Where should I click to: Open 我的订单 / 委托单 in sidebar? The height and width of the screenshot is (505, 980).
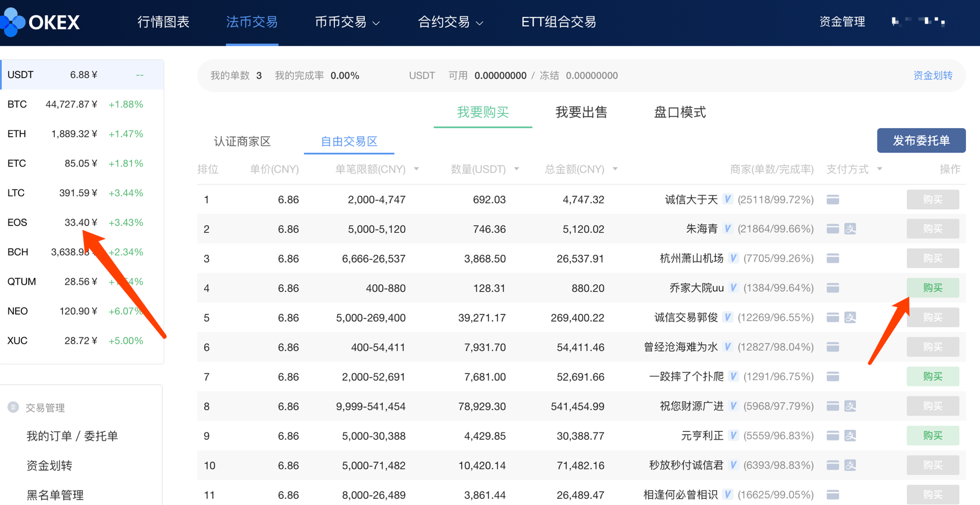point(72,436)
